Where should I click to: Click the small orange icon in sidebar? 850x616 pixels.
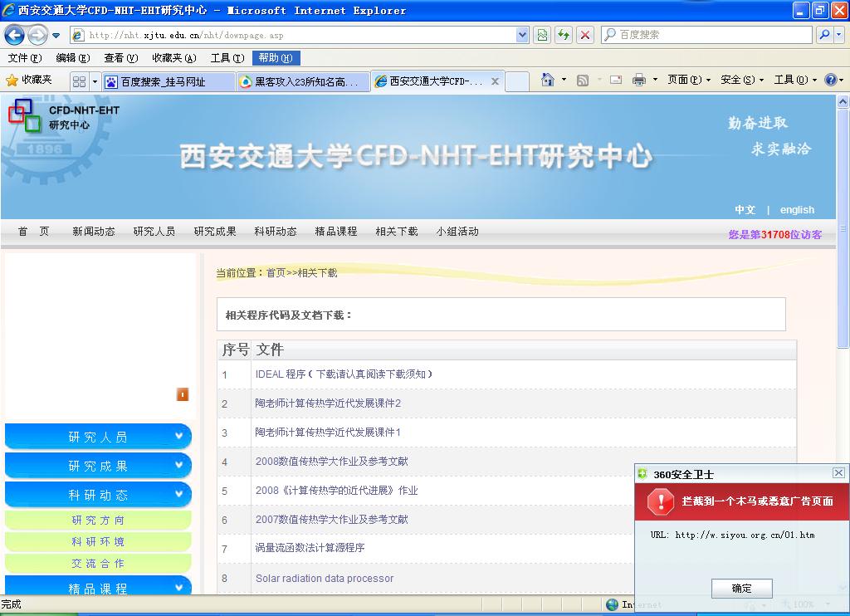[x=183, y=394]
